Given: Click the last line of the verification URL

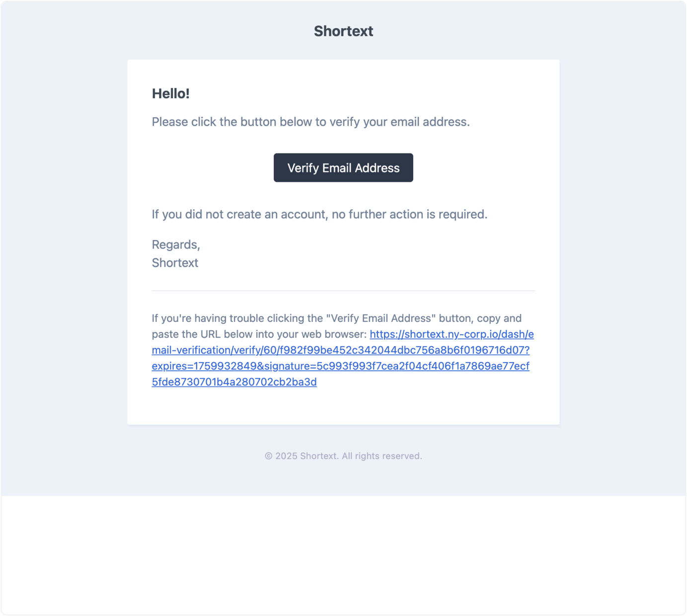Looking at the screenshot, I should click(234, 382).
